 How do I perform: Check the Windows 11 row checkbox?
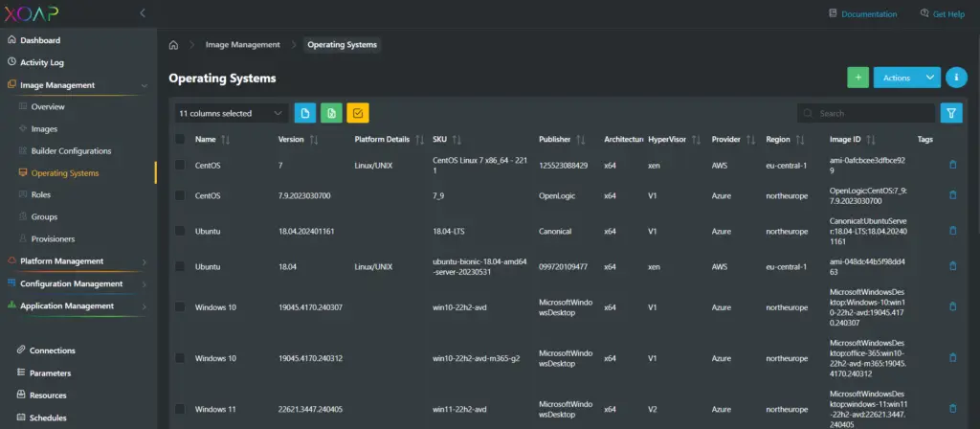point(180,409)
